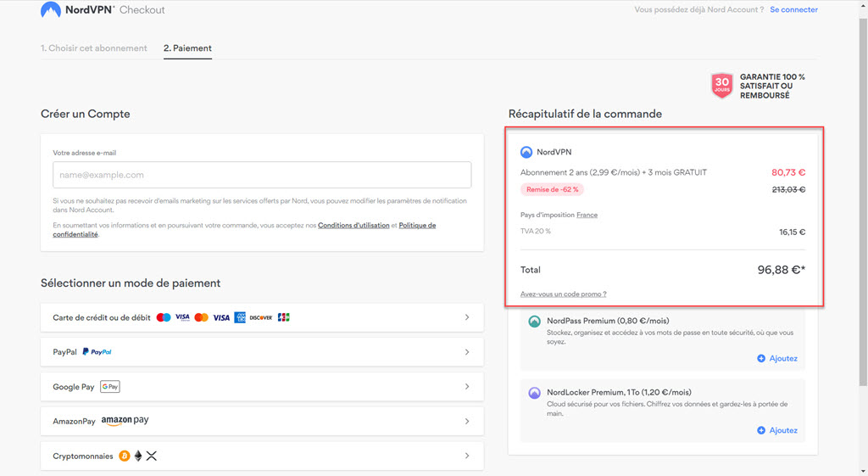Click the PayPal logo

coord(97,352)
